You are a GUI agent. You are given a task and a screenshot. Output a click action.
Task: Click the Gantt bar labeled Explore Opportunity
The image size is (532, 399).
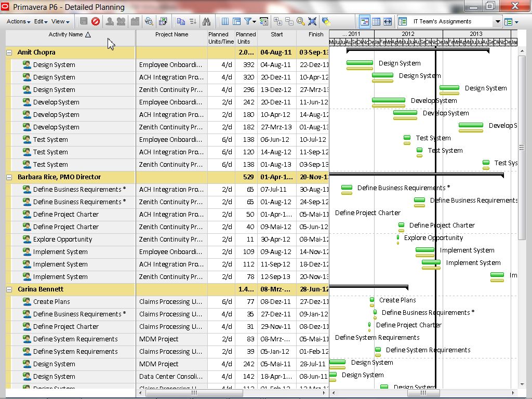coord(398,237)
